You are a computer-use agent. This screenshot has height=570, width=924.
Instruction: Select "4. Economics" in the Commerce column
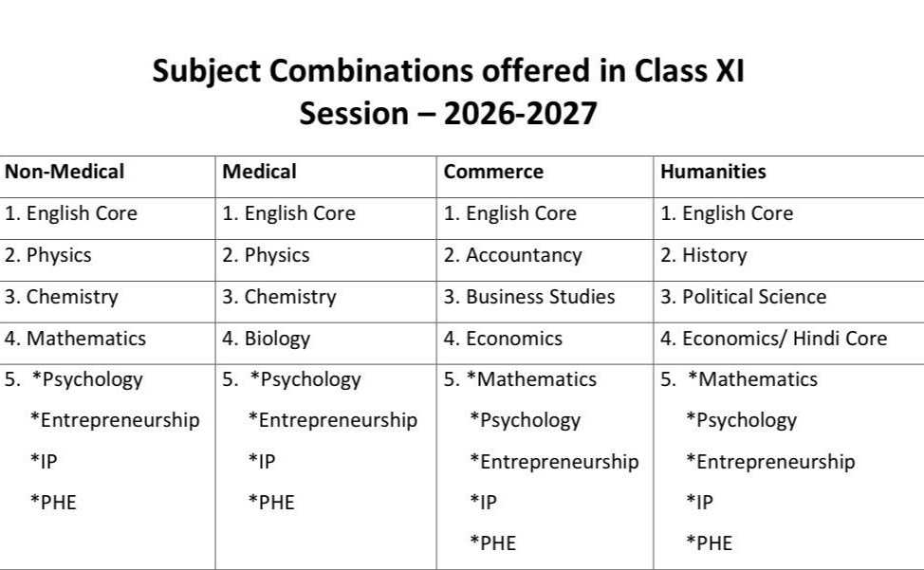503,339
